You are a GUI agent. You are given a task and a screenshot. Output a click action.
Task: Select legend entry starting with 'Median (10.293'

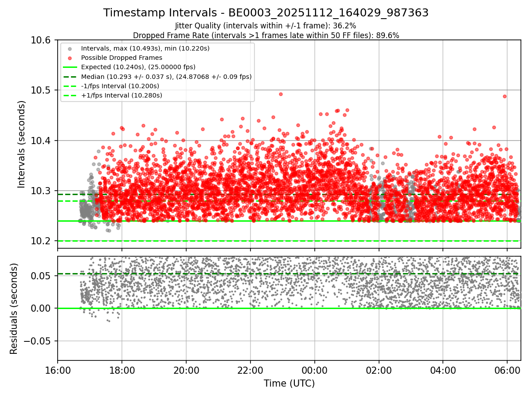point(166,77)
